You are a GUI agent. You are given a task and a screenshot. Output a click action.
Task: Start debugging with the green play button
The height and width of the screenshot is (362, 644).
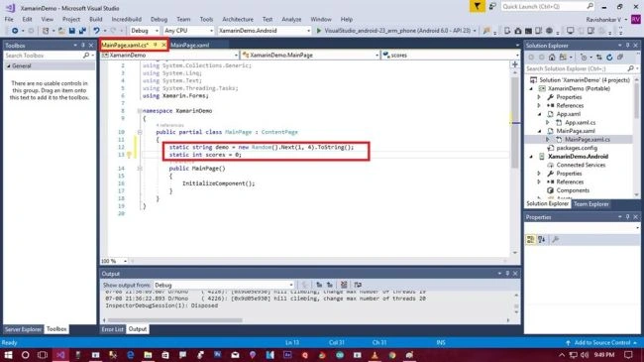(318, 31)
